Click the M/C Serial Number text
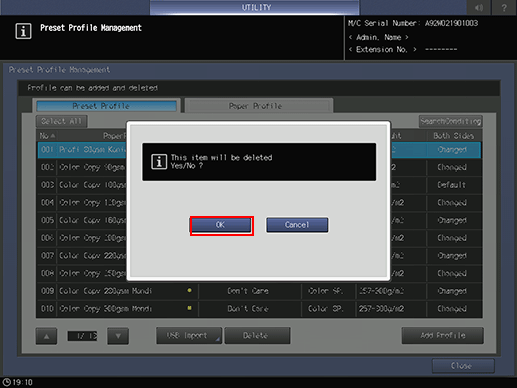The height and width of the screenshot is (388, 517). (413, 23)
